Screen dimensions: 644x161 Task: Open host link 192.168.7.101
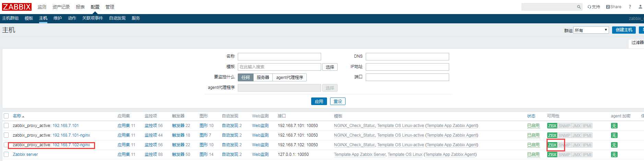click(66, 126)
